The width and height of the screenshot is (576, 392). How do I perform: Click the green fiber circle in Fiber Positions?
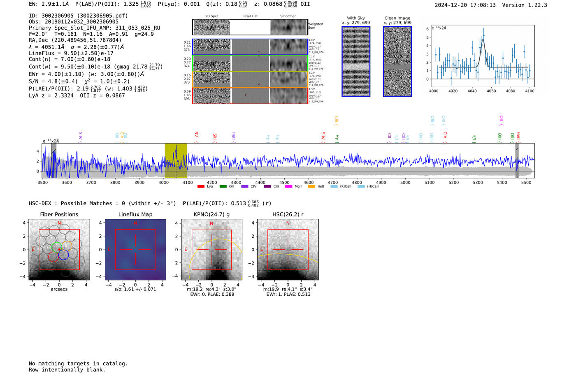click(x=56, y=247)
